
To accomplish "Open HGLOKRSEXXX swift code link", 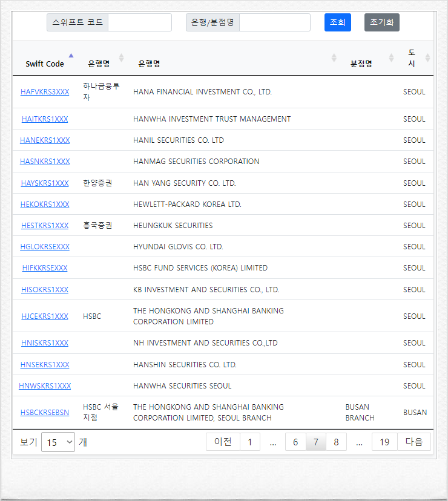I will [x=45, y=247].
